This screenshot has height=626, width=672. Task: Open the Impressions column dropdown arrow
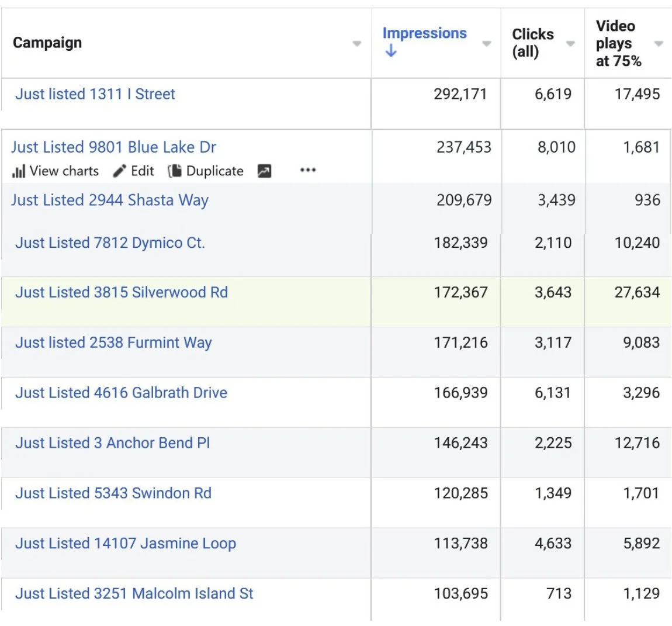[x=486, y=43]
